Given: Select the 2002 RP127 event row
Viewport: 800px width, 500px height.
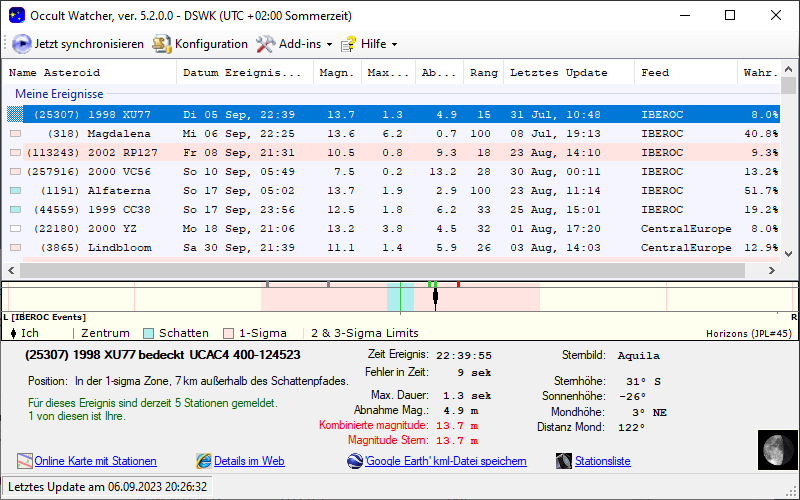Looking at the screenshot, I should (x=300, y=152).
